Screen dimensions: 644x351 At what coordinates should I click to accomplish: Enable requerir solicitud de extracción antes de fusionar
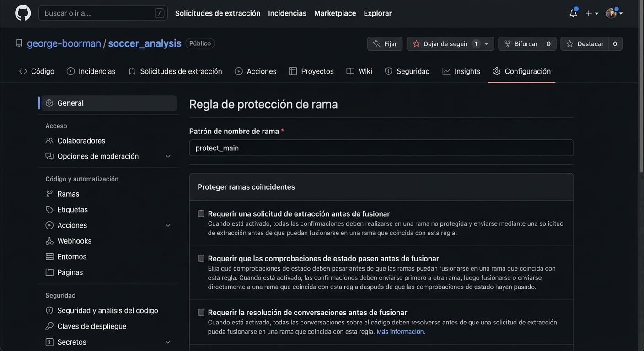coord(200,212)
